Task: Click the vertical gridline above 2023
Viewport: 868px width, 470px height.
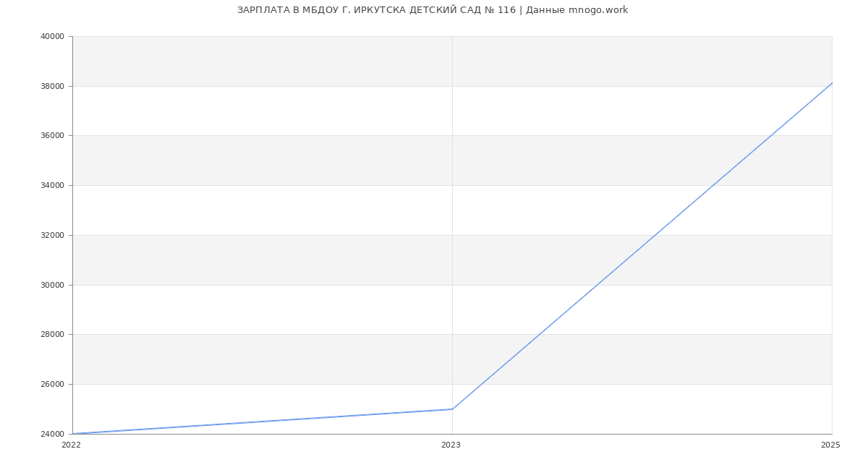Action: pos(452,217)
